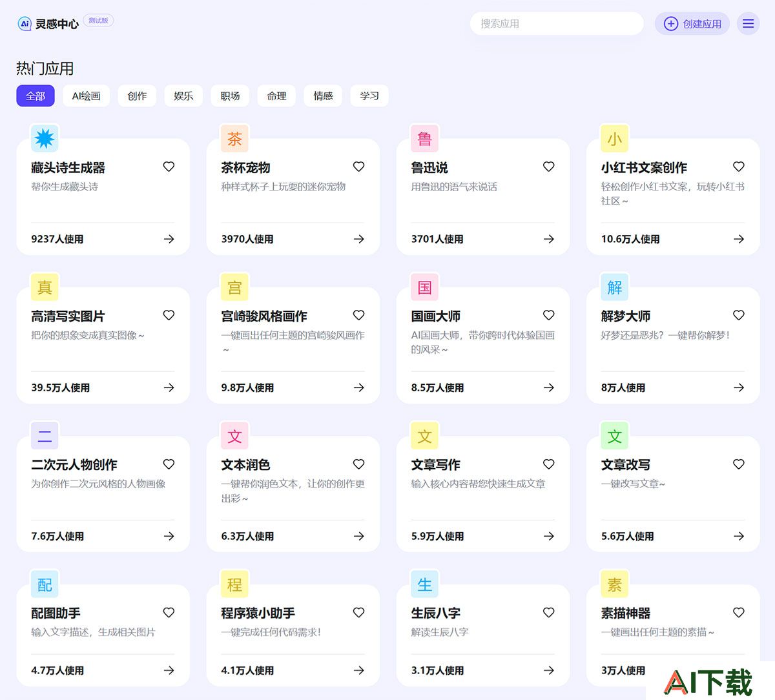Screen dimensions: 775x700
Task: Click the 解梦大师 解 icon
Action: [614, 287]
